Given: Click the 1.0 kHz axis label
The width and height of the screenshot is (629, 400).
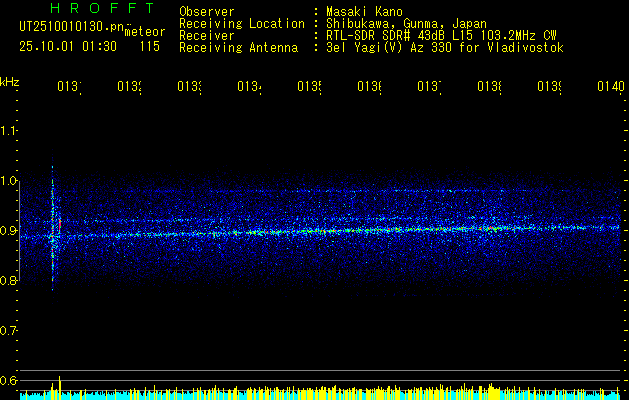Looking at the screenshot, I should click(x=8, y=181).
